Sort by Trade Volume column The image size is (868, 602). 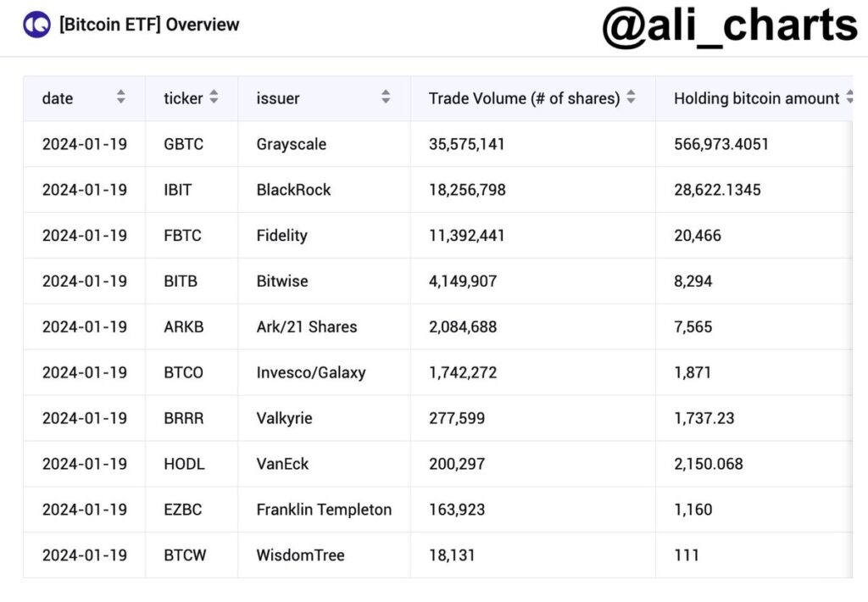[x=631, y=98]
